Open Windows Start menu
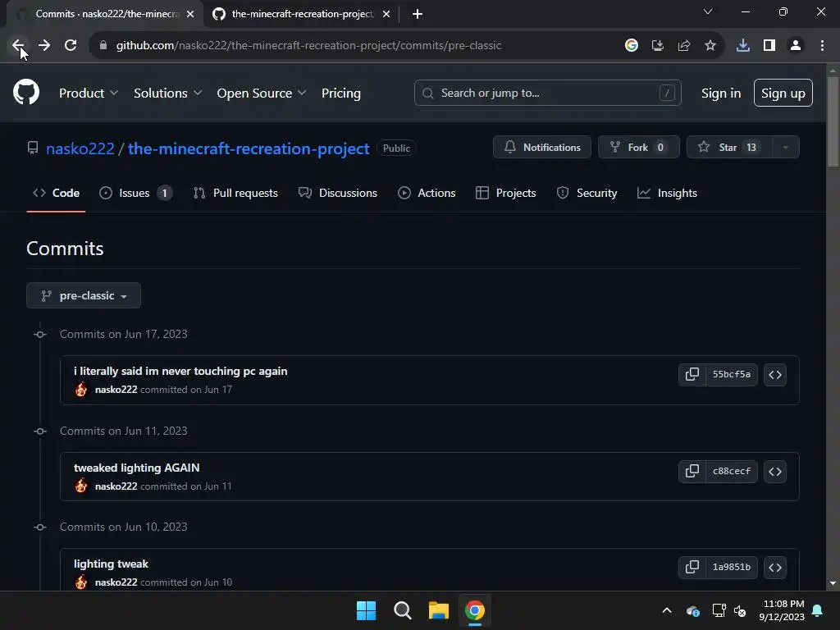840x630 pixels. coord(367,610)
